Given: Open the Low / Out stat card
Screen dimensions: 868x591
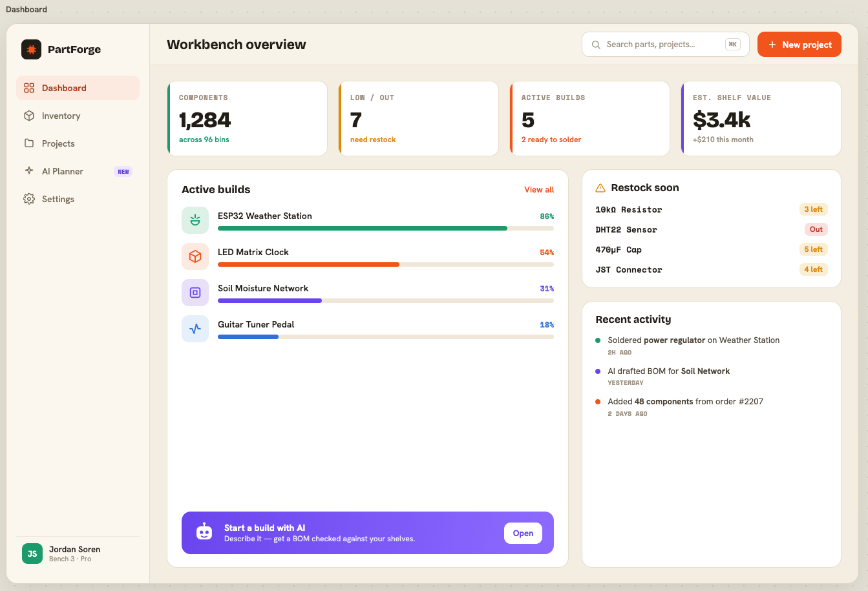Looking at the screenshot, I should [419, 118].
